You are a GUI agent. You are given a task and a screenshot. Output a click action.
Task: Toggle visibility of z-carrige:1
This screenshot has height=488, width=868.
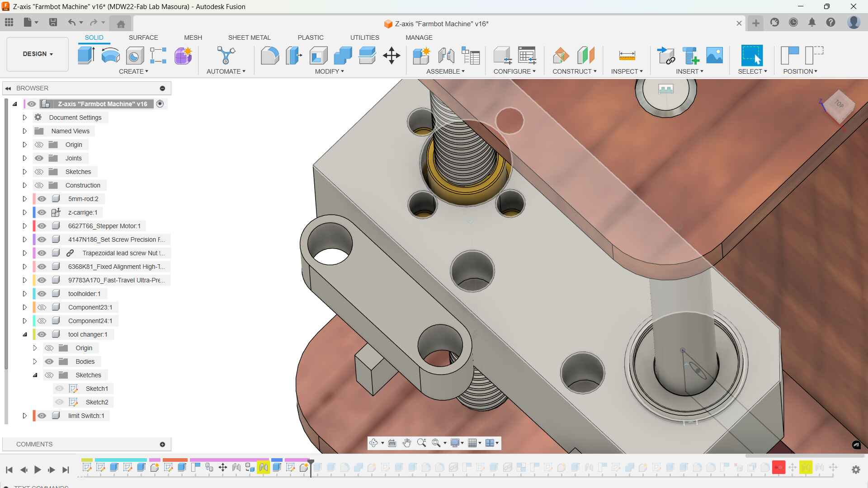[42, 212]
